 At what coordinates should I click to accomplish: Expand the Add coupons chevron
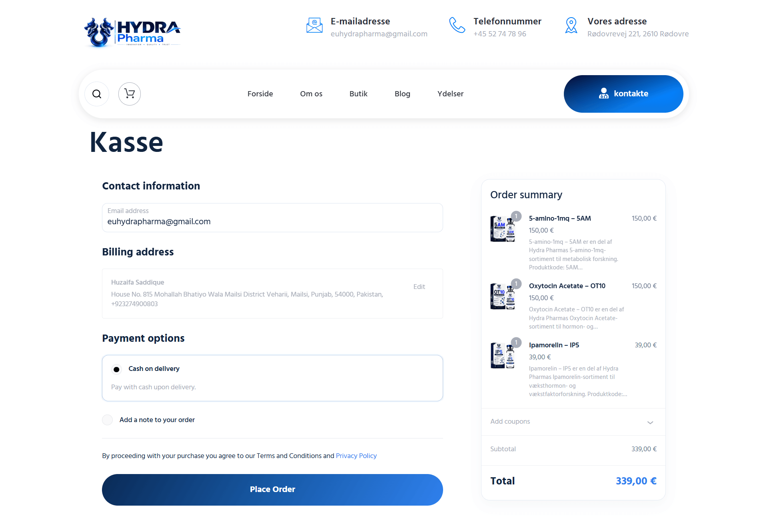650,422
